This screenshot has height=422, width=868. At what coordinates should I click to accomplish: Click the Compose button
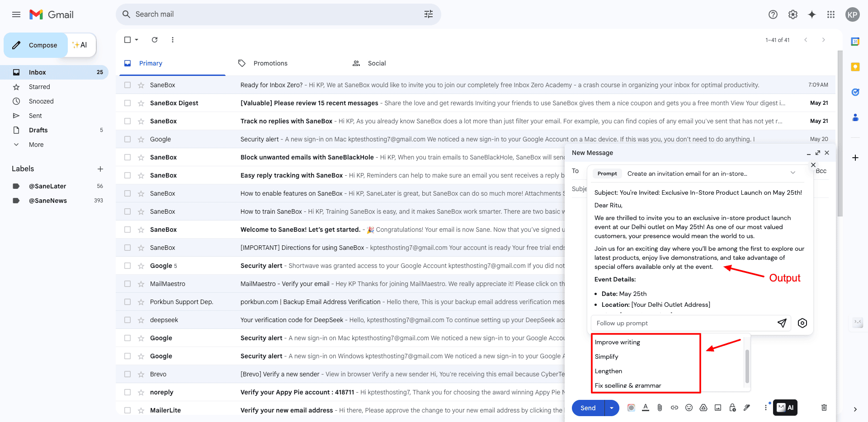[36, 45]
